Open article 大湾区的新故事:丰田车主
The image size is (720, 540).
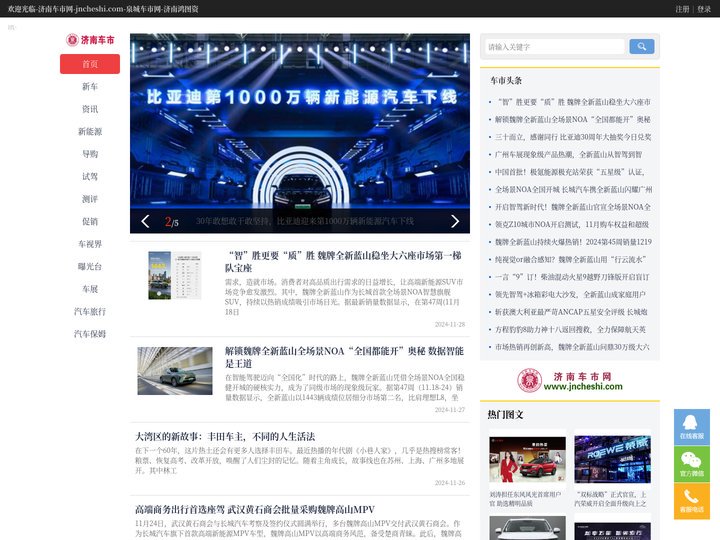(225, 436)
